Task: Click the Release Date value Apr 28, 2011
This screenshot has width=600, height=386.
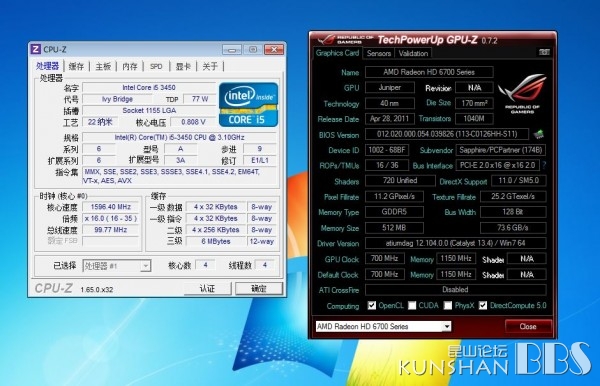Action: click(390, 119)
